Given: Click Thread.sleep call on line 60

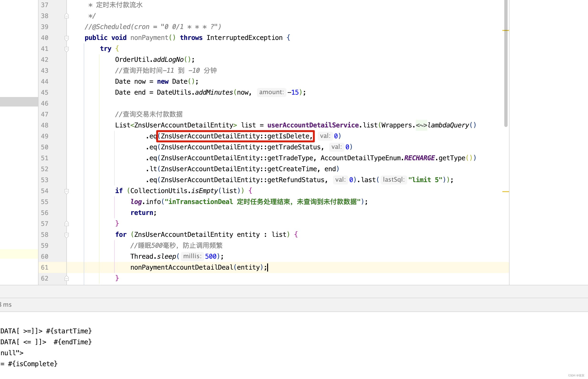Looking at the screenshot, I should click(x=153, y=257).
